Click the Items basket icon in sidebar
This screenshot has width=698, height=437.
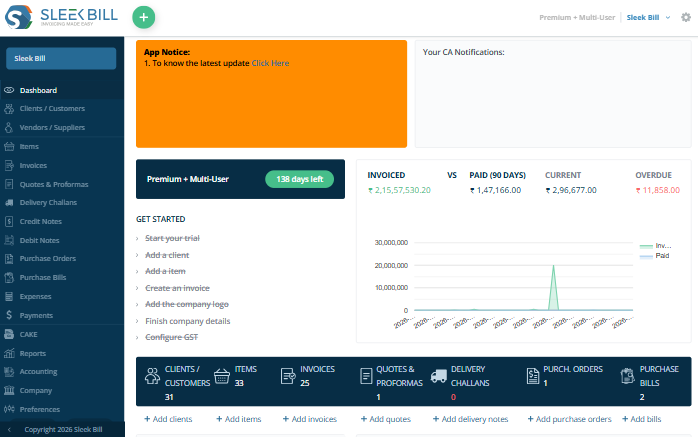9,146
